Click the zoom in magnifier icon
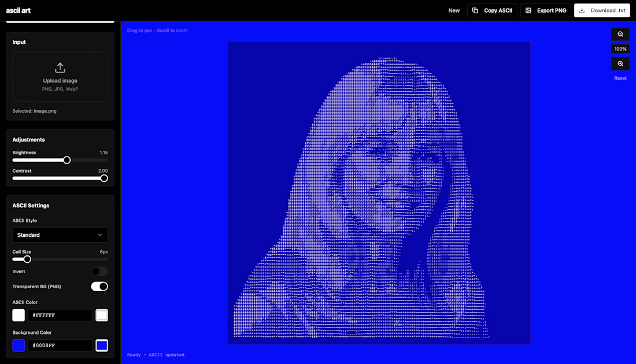This screenshot has height=364, width=636. [620, 64]
